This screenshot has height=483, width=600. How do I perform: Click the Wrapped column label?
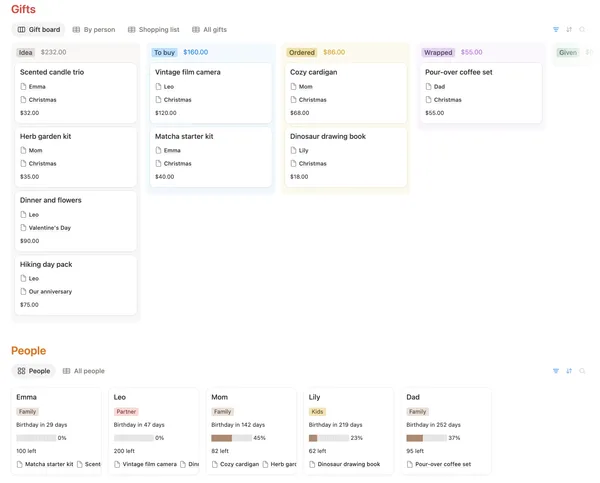pyautogui.click(x=438, y=52)
